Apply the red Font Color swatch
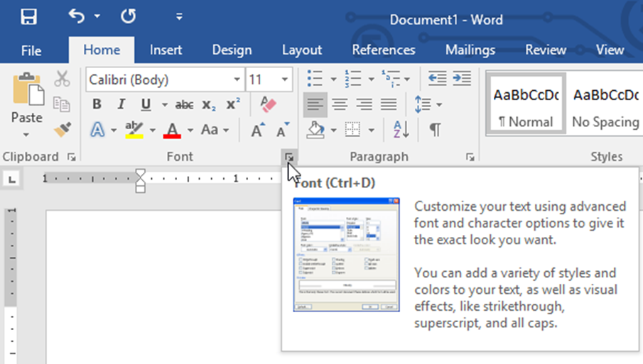The height and width of the screenshot is (364, 643). click(x=172, y=131)
